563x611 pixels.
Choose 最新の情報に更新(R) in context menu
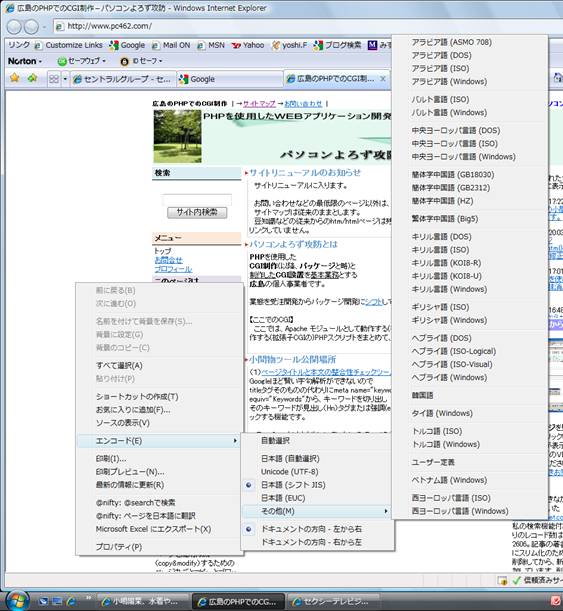coord(160,485)
